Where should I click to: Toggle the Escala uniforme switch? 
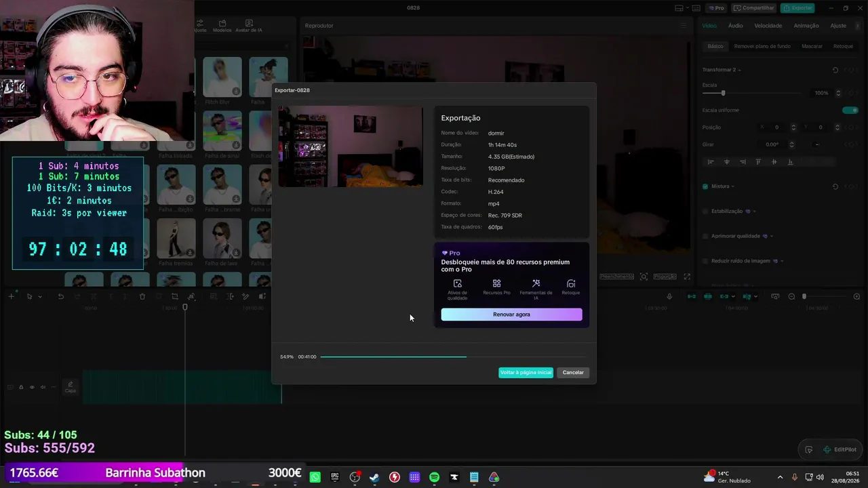click(850, 110)
